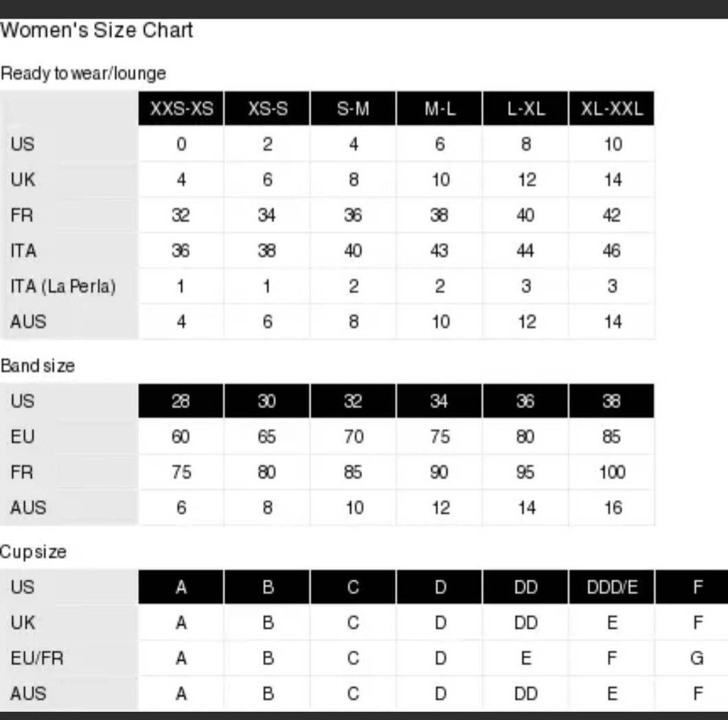728x720 pixels.
Task: Click the DDD/E cup size header
Action: coord(612,587)
